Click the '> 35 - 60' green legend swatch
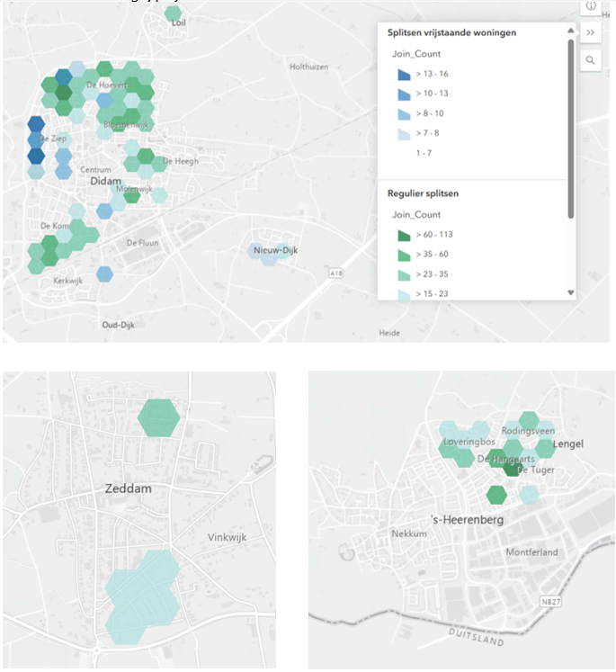 [402, 255]
